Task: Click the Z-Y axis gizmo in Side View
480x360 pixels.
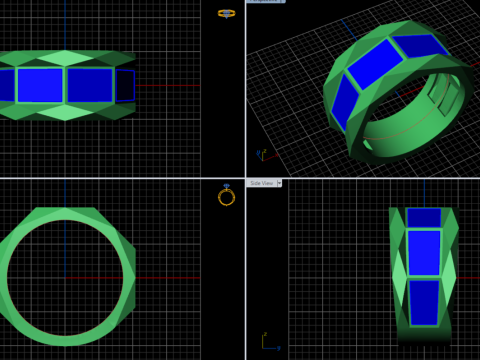Action: coord(271,342)
